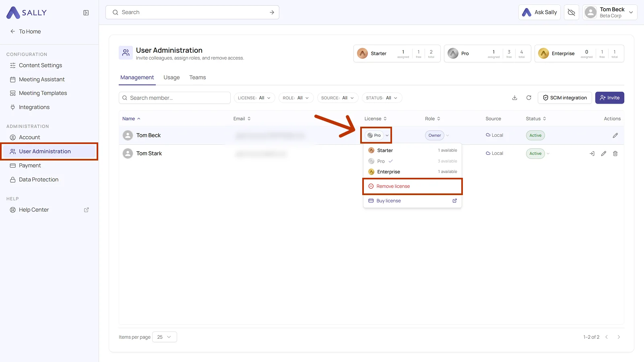The height and width of the screenshot is (362, 644).
Task: Open Account settings
Action: (x=29, y=137)
